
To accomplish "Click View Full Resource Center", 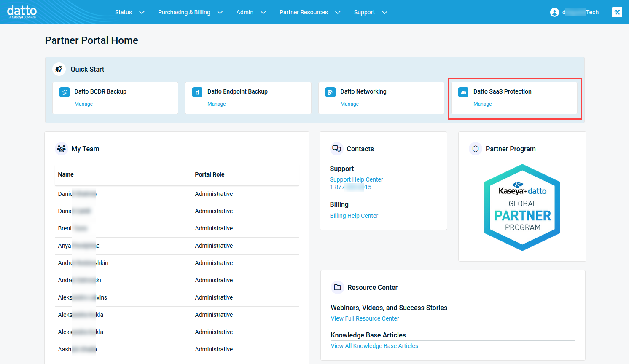I will (365, 318).
